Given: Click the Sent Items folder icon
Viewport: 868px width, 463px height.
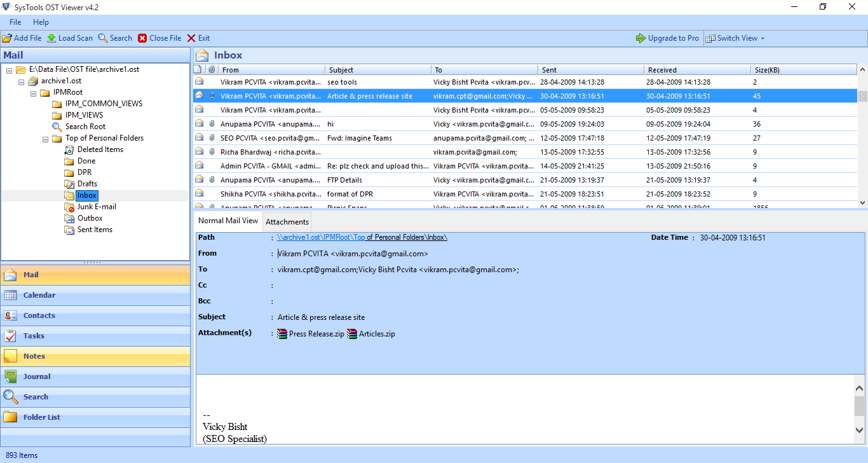Looking at the screenshot, I should (69, 230).
